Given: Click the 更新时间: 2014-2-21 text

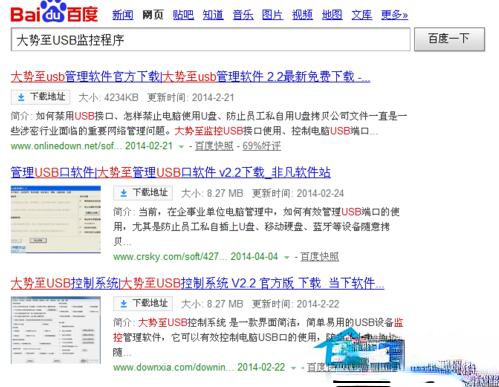Looking at the screenshot, I should click(191, 98).
